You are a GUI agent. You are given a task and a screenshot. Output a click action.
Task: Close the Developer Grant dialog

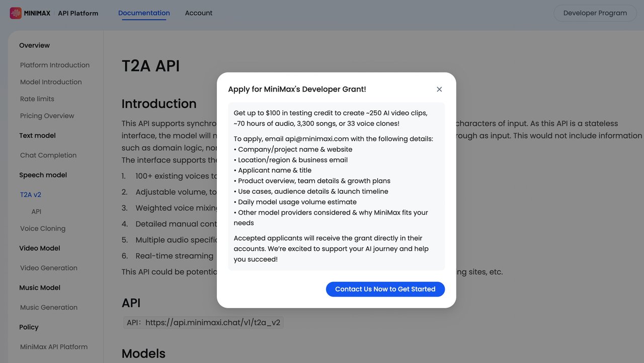[439, 89]
